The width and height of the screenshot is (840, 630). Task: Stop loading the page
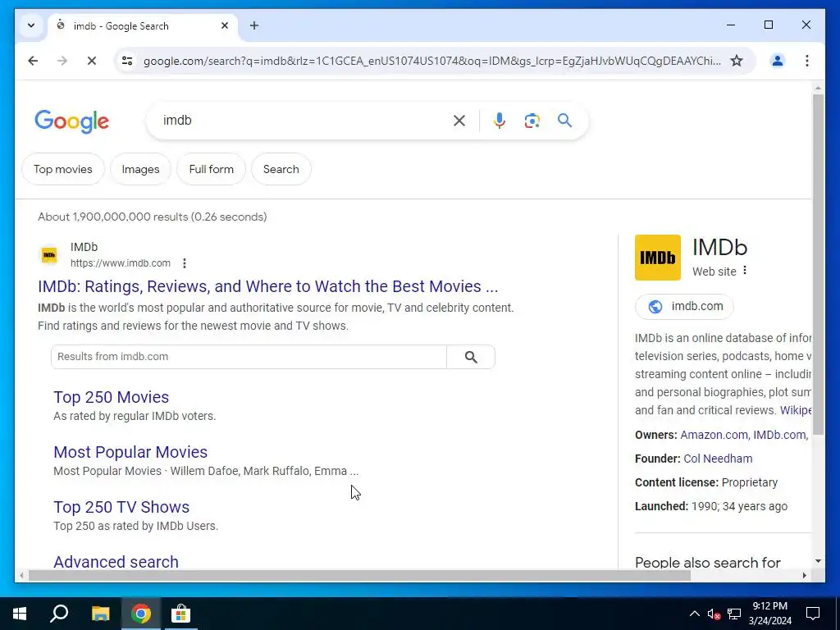tap(92, 61)
